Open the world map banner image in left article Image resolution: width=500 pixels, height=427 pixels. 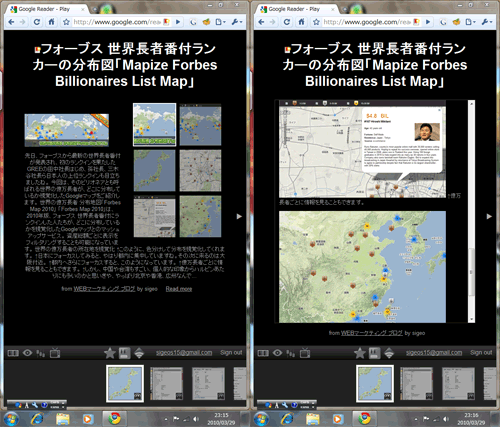tap(67, 130)
